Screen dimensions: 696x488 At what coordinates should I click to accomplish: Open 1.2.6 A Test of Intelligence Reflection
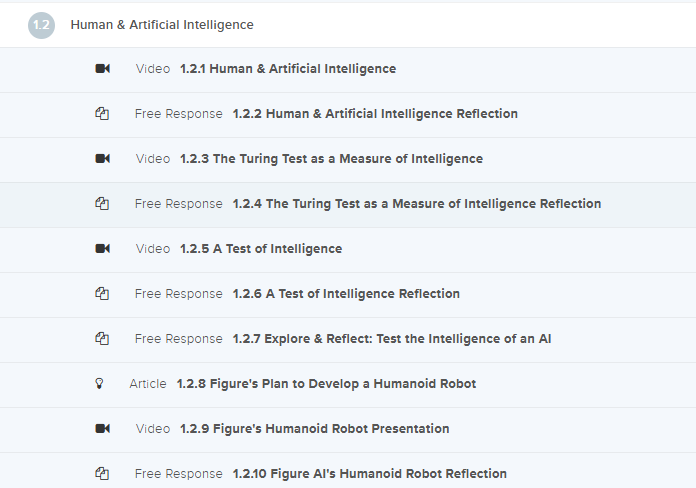click(346, 294)
